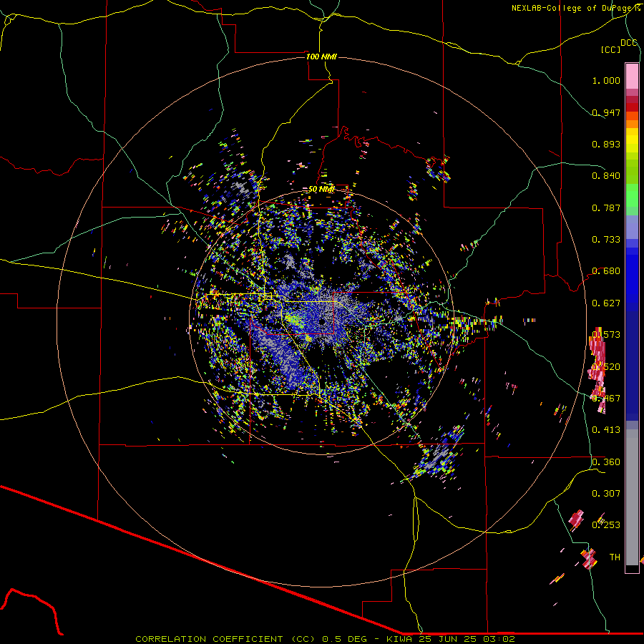Click the Correlation Coefficient caption at the bottom
Screen dimensions: 644x644
click(325, 639)
